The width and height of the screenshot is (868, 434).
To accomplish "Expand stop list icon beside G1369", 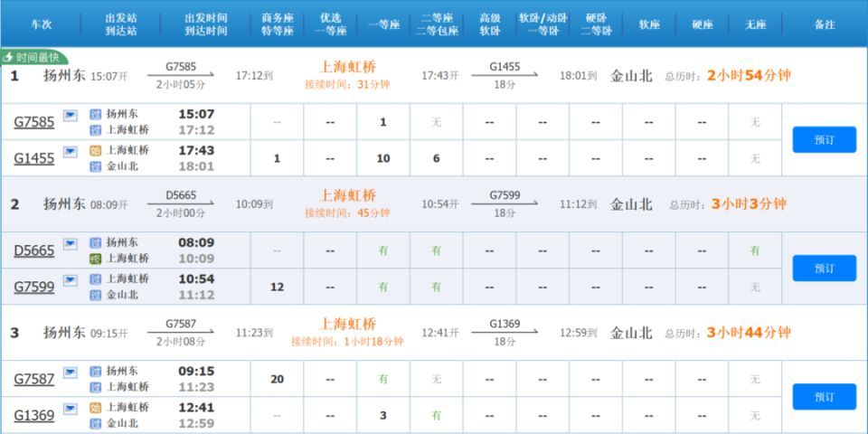I will point(71,409).
